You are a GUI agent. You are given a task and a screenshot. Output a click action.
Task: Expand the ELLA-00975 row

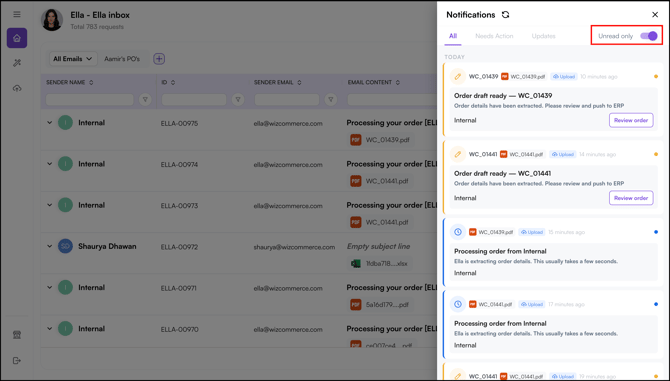click(x=50, y=123)
